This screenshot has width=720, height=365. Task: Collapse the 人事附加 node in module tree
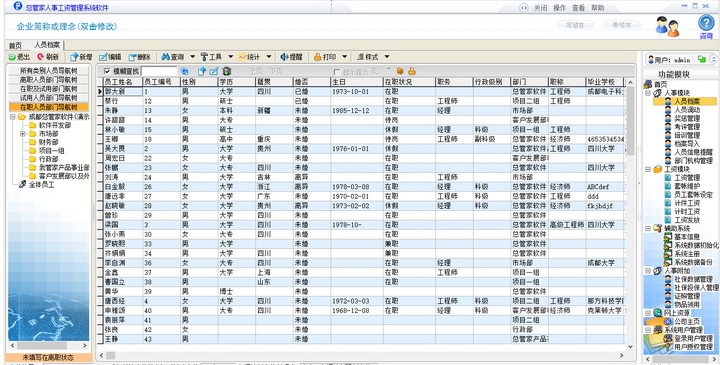click(648, 270)
